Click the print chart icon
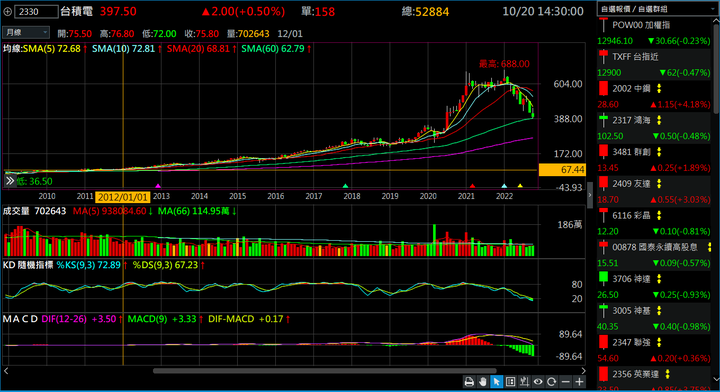Screen dimensions: 720x392 pos(469,381)
